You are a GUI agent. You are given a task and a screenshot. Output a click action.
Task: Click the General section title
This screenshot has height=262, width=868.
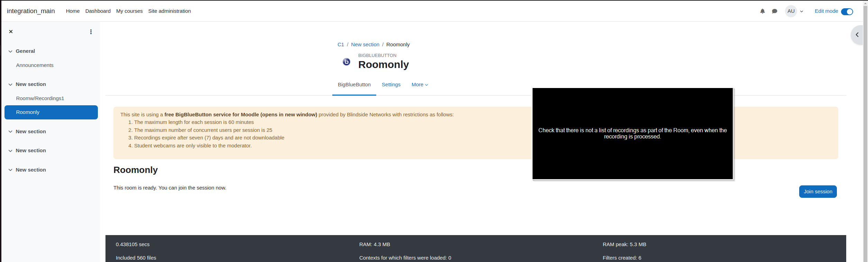[x=25, y=51]
